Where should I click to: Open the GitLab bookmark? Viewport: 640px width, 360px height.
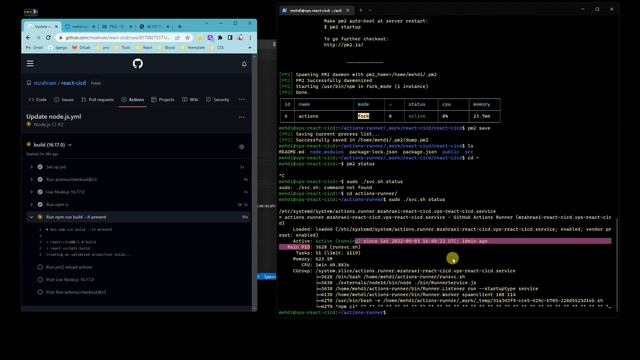tap(82, 48)
